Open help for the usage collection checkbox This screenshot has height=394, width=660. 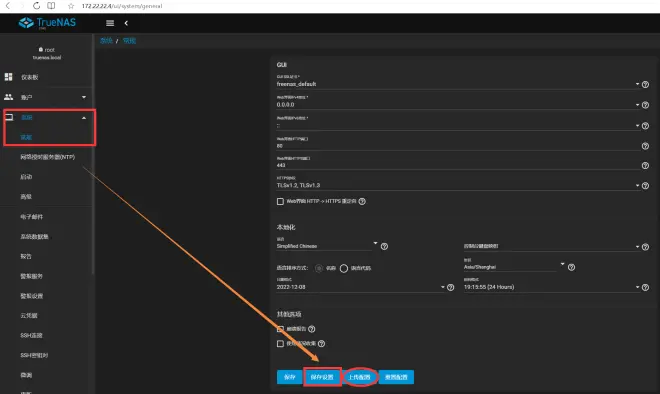pos(321,344)
